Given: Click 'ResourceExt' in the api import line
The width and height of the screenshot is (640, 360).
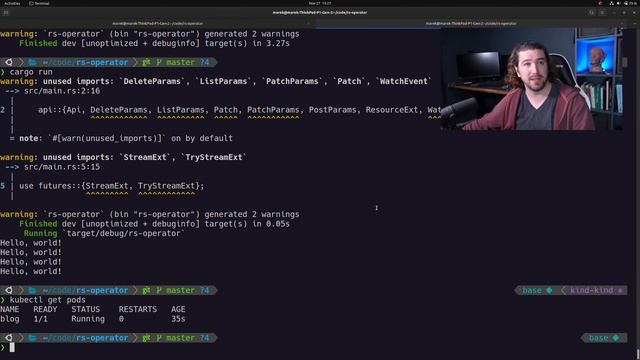Looking at the screenshot, I should [392, 110].
